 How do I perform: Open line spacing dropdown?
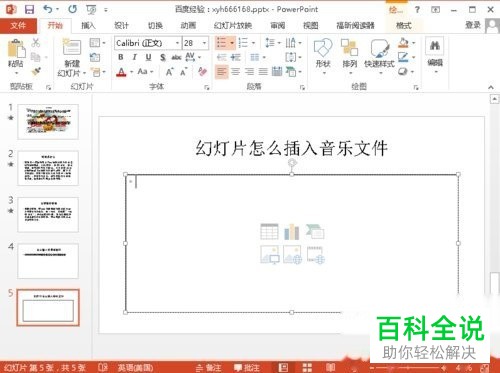tap(272, 43)
